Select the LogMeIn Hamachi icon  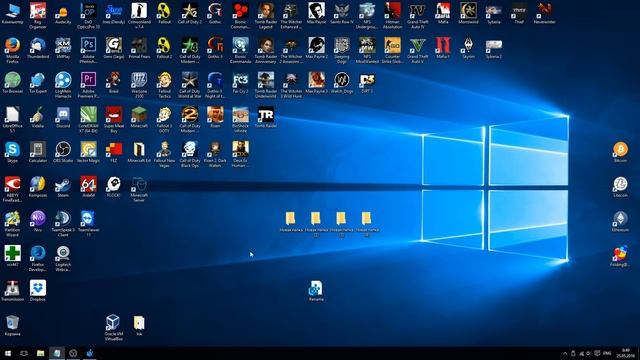tap(63, 80)
